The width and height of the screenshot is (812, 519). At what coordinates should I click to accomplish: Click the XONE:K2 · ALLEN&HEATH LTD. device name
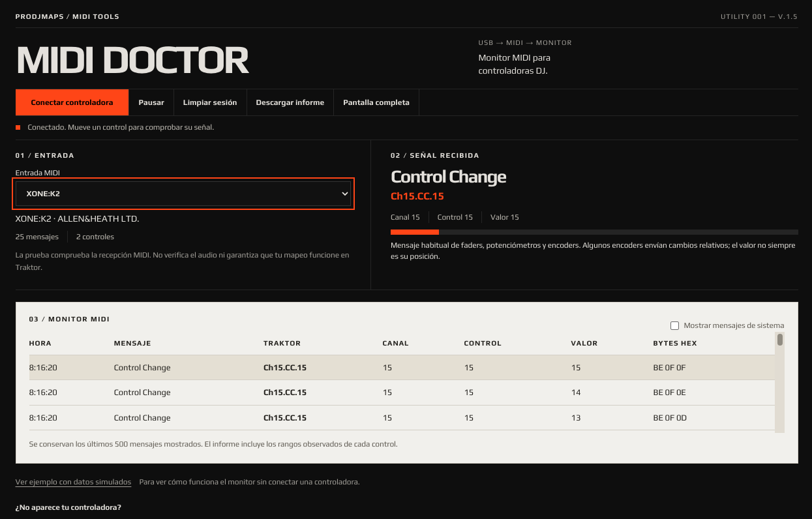click(78, 218)
